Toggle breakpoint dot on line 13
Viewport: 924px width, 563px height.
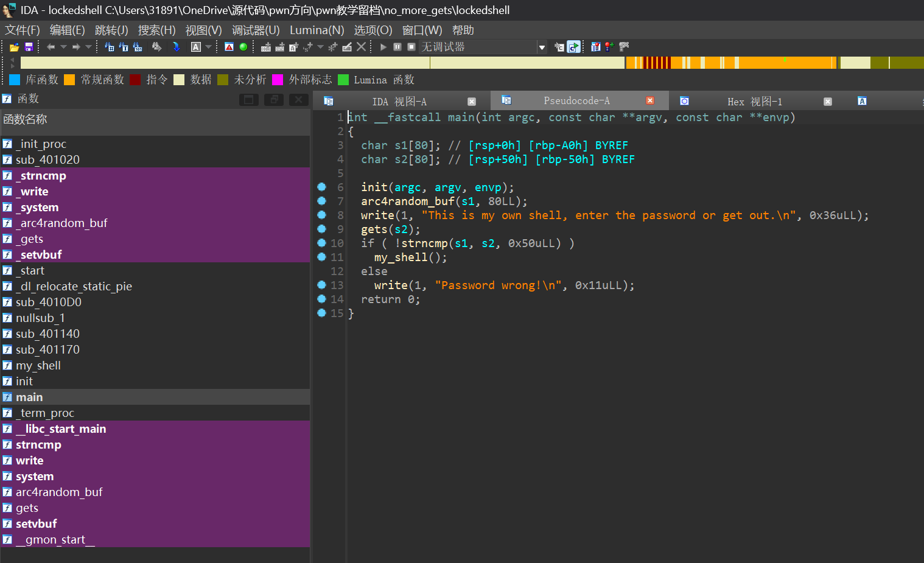(322, 285)
